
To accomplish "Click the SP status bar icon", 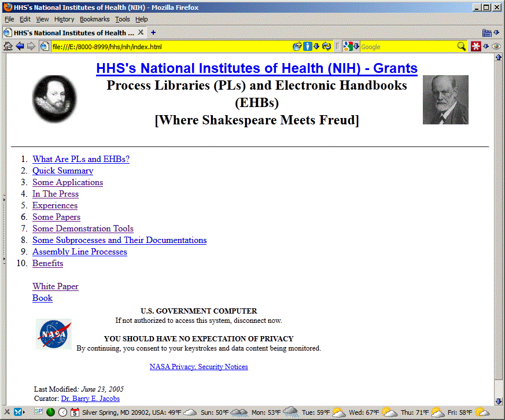I will (39, 411).
